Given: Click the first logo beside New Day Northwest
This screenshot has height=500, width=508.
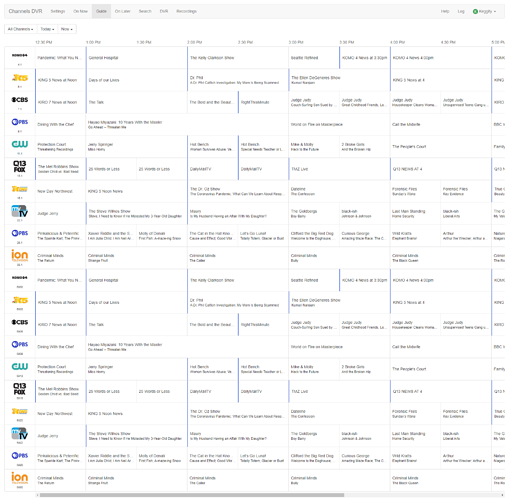Looking at the screenshot, I should (20, 189).
